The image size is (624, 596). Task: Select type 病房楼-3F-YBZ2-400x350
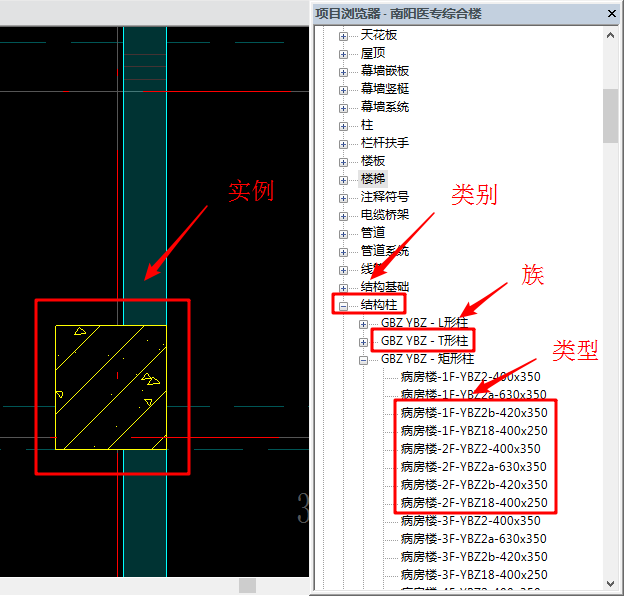click(x=470, y=520)
